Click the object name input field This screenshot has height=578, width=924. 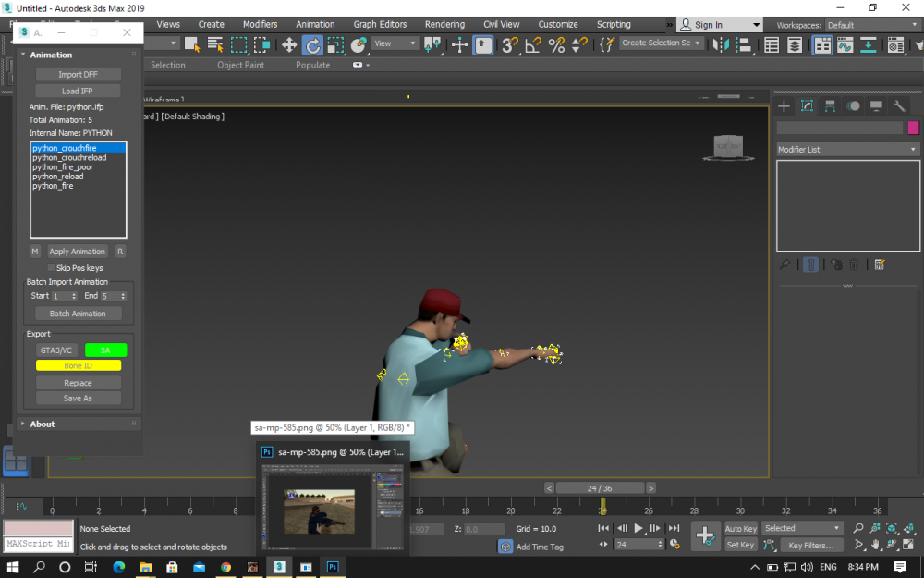[839, 128]
